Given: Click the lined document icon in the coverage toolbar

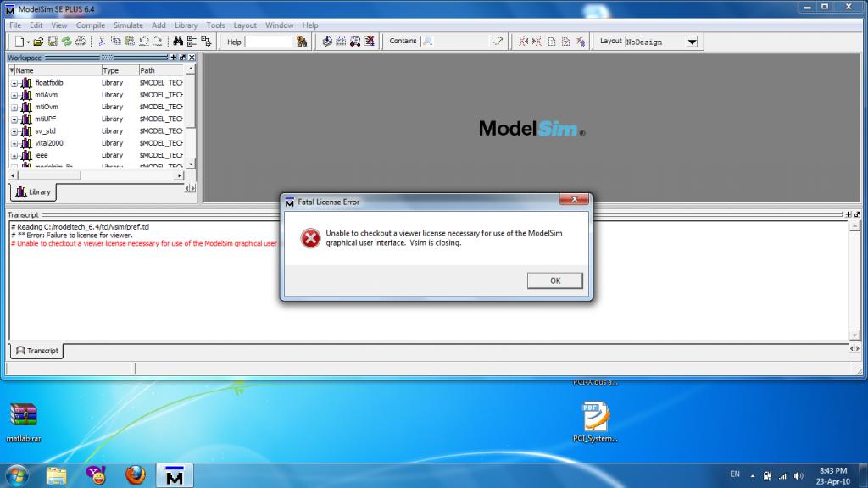Looking at the screenshot, I should (565, 42).
